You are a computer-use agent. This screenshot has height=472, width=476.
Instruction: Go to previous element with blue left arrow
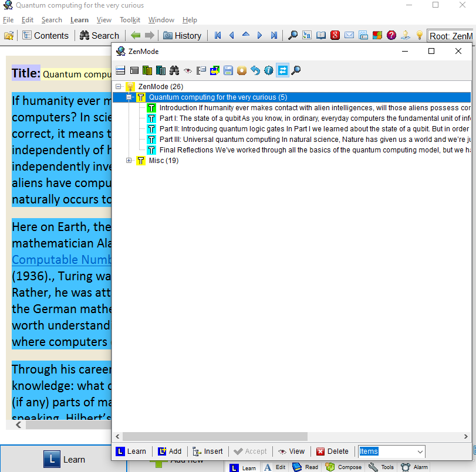(x=232, y=36)
